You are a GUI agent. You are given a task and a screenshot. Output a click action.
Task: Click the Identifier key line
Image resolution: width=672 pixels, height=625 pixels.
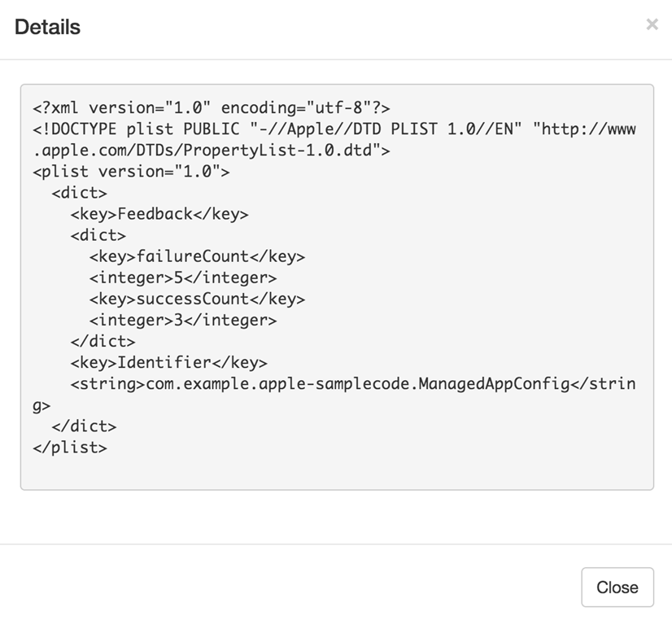click(168, 362)
